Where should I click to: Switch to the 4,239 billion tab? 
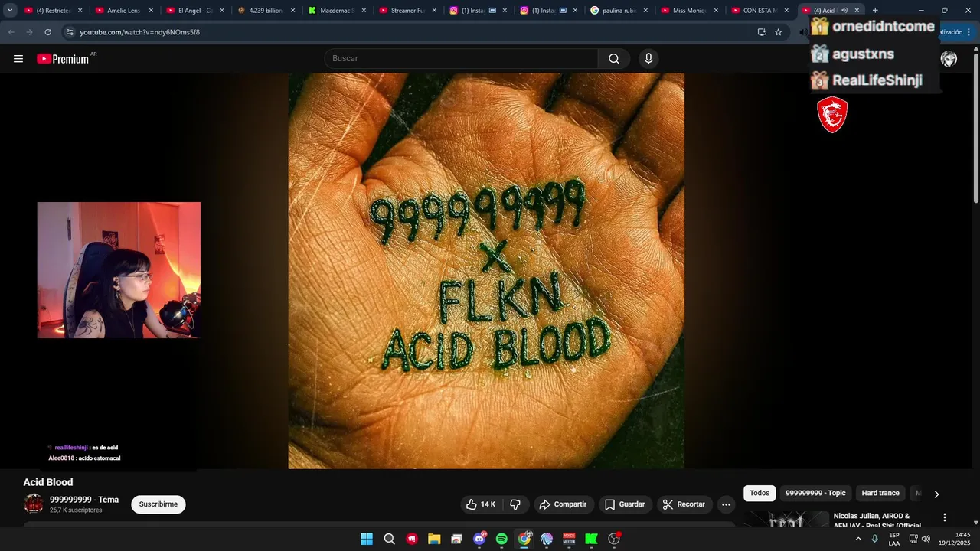pyautogui.click(x=266, y=11)
